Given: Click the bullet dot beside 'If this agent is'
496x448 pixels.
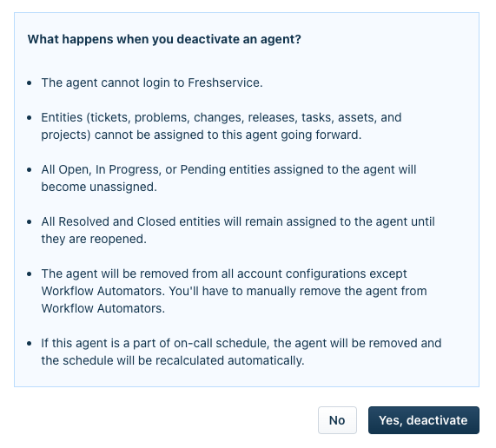Looking at the screenshot, I should point(30,344).
